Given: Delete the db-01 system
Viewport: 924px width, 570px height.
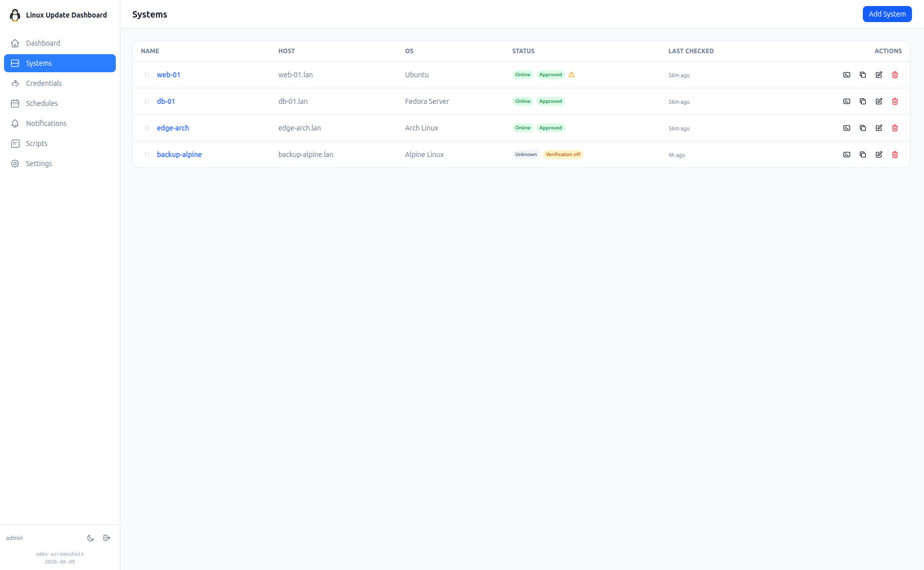Looking at the screenshot, I should (895, 101).
